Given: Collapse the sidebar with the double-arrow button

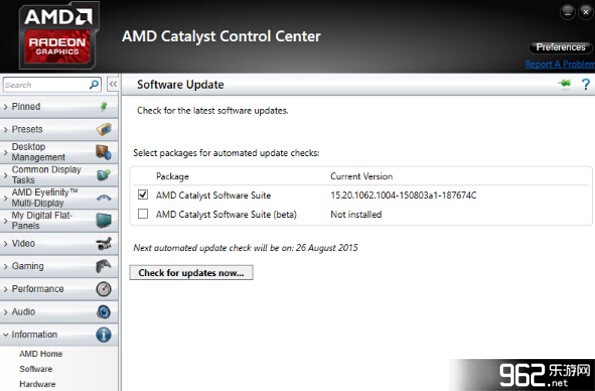Looking at the screenshot, I should pyautogui.click(x=113, y=84).
